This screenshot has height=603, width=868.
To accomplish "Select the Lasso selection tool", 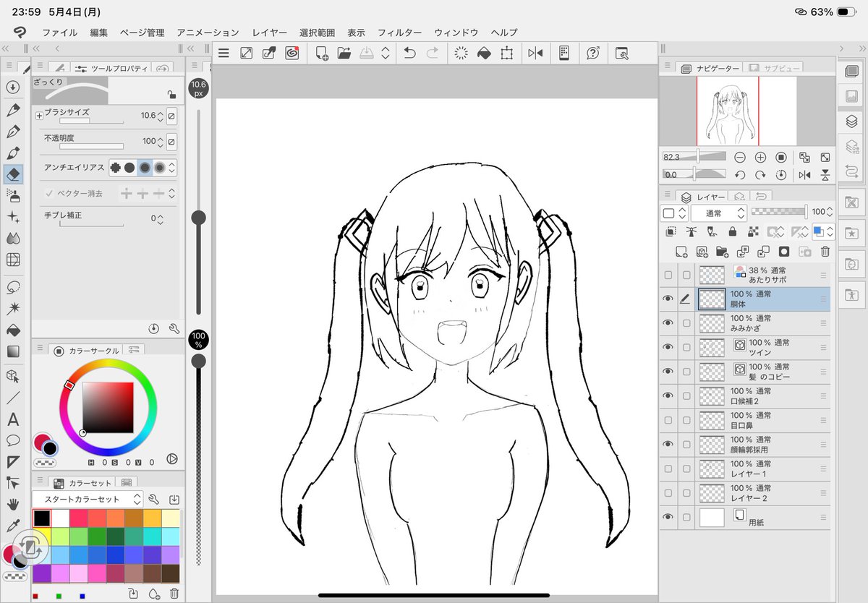I will click(12, 287).
